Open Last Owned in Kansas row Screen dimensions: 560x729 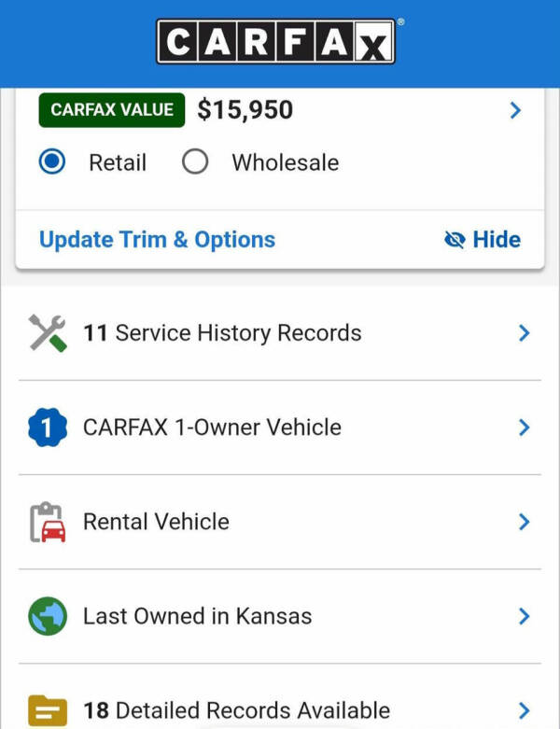coord(280,616)
